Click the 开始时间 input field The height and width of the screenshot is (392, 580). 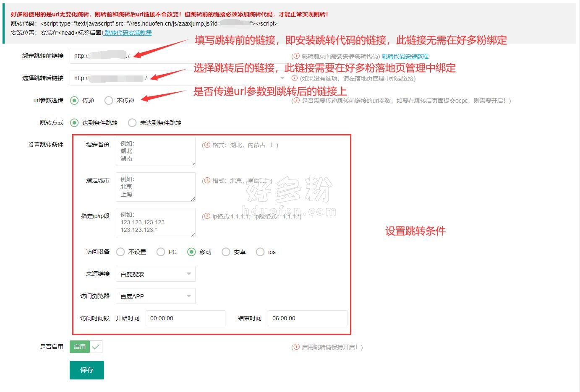[185, 318]
